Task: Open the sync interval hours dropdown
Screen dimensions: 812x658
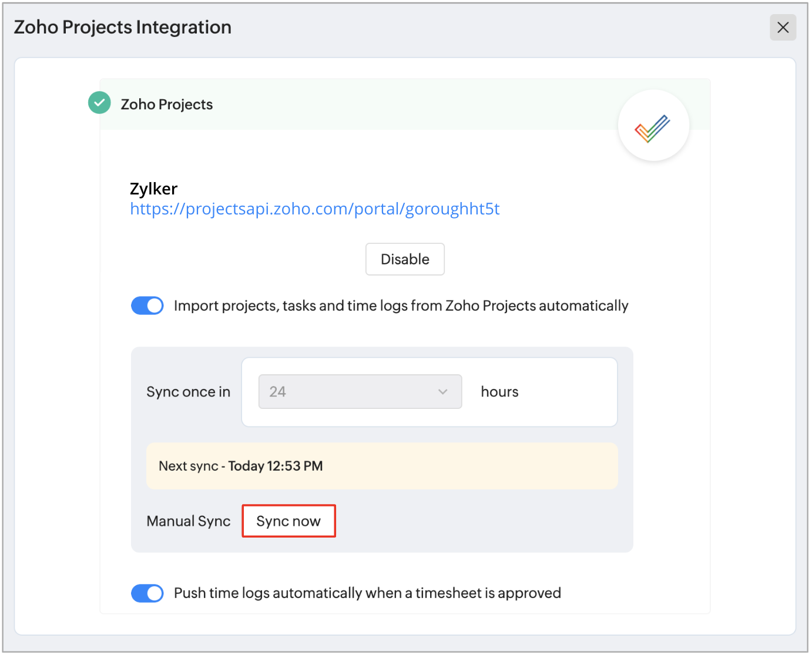Action: click(x=360, y=392)
